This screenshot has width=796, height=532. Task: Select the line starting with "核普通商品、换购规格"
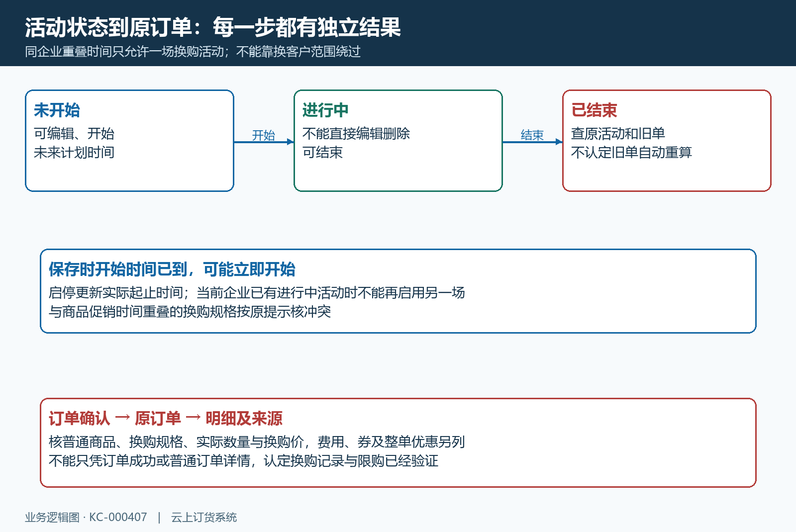click(x=257, y=442)
